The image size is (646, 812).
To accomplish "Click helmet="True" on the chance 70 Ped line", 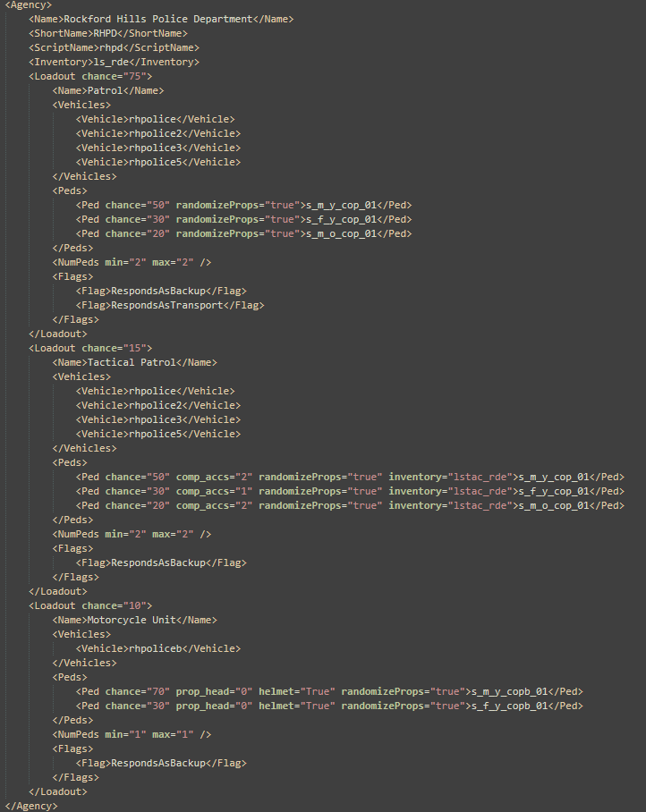I will point(296,691).
